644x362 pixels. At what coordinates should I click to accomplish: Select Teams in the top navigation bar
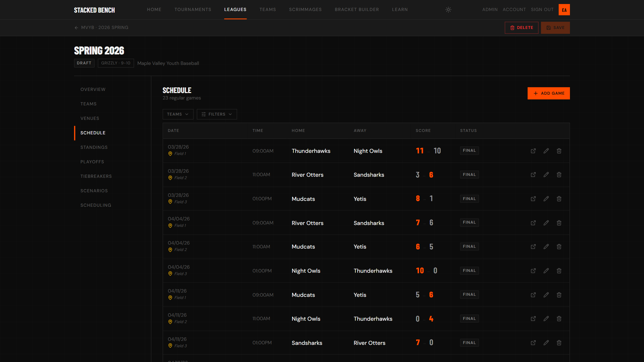268,10
